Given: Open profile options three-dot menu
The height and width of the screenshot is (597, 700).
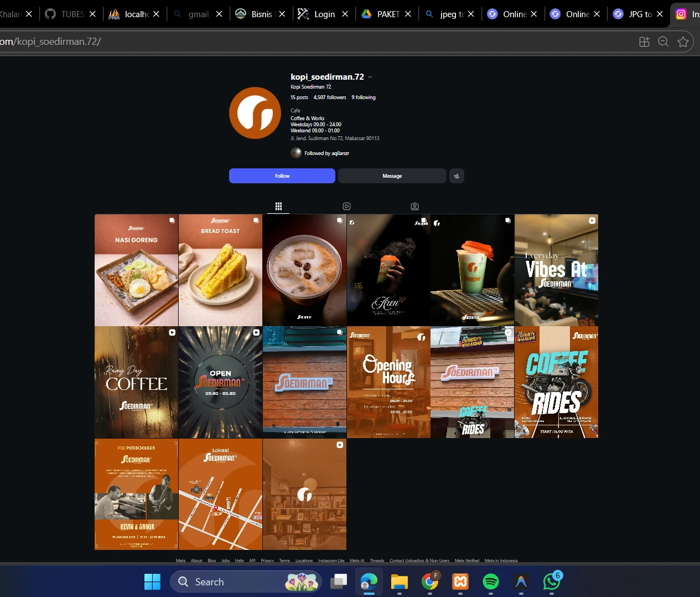Looking at the screenshot, I should [x=370, y=77].
